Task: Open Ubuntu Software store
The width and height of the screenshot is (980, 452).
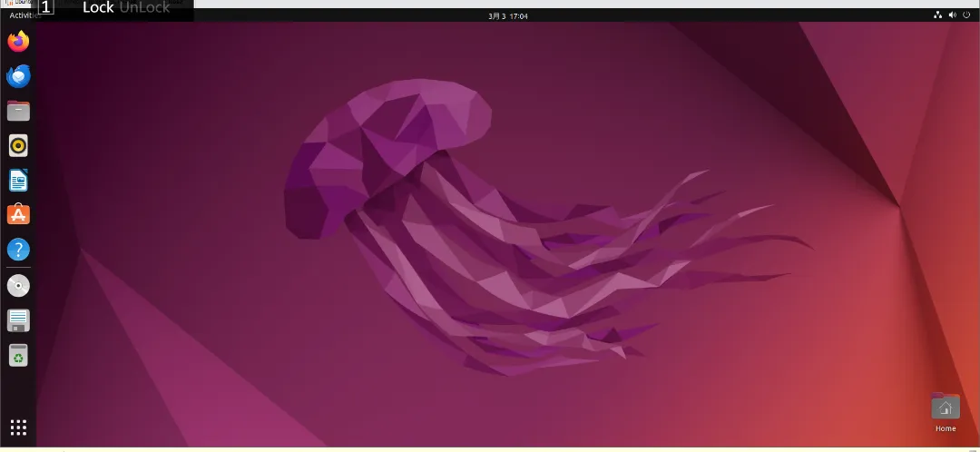Action: click(18, 215)
